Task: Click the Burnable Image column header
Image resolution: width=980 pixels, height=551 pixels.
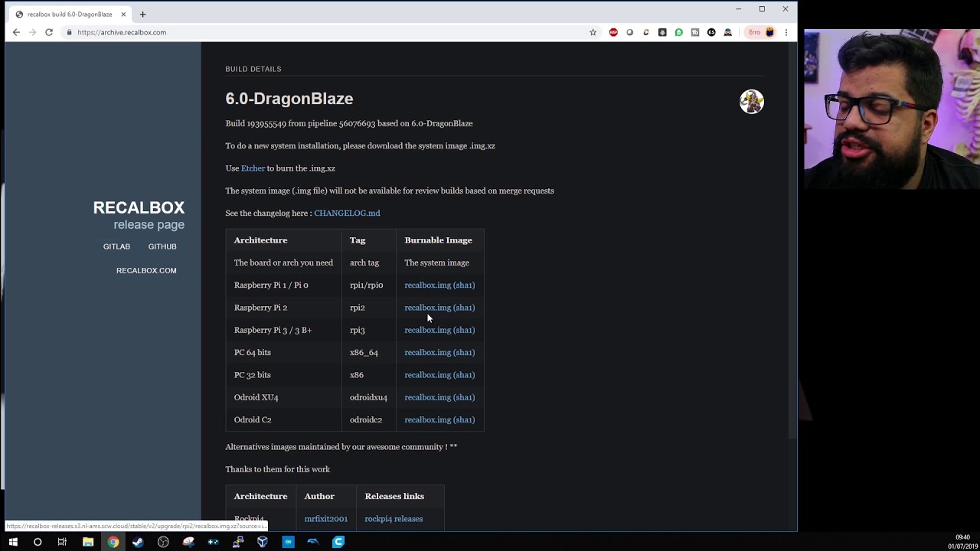Action: [438, 240]
